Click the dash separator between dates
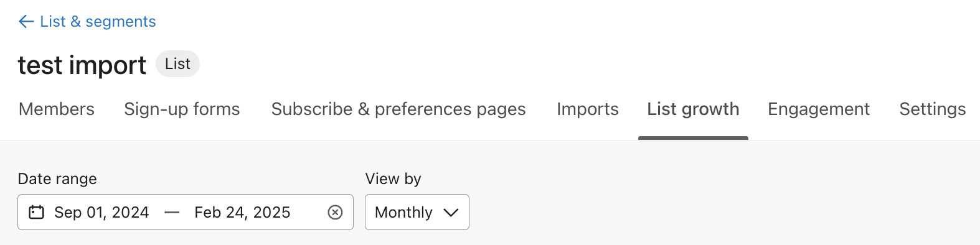Screen dimensions: 980x245 (172, 213)
